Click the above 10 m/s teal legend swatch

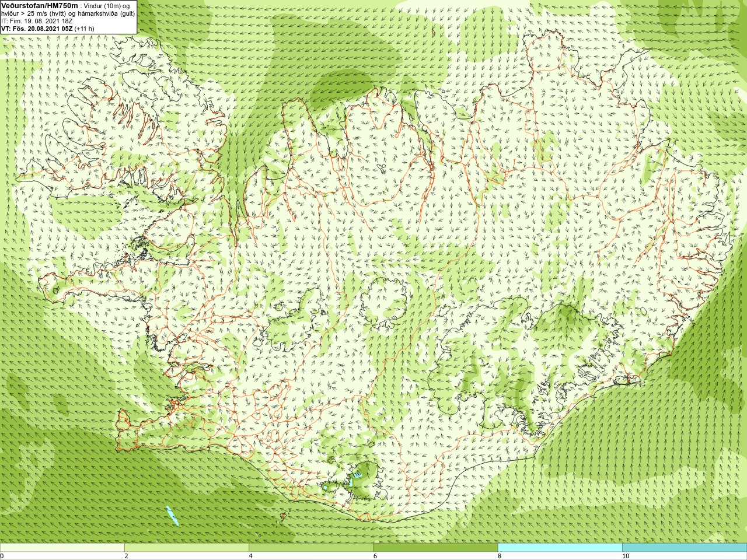pyautogui.click(x=684, y=548)
